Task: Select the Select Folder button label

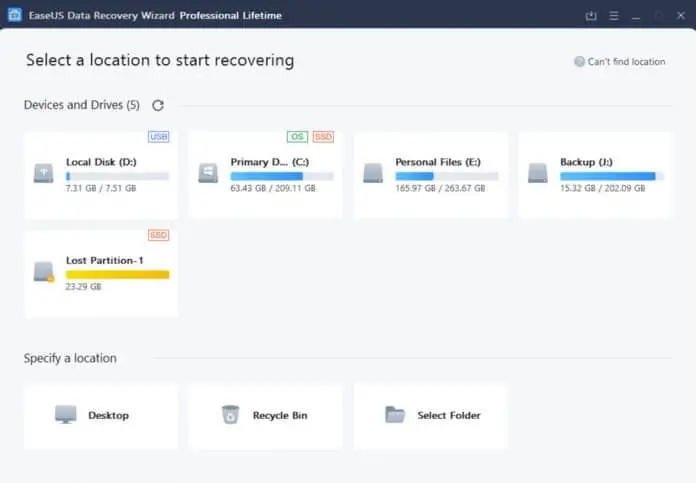Action: [449, 415]
